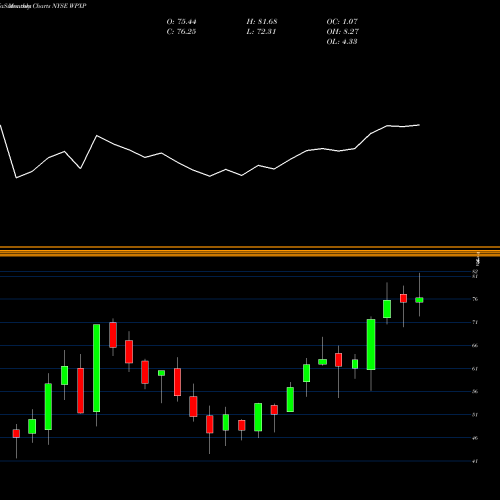Click the close price value C: 76.25
This screenshot has height=500, width=500.
point(181,32)
